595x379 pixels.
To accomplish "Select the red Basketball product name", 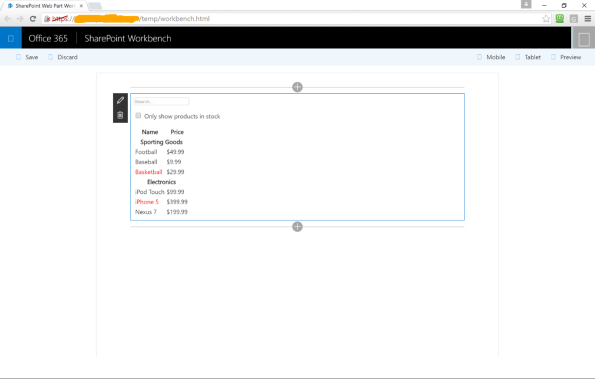I will (149, 172).
